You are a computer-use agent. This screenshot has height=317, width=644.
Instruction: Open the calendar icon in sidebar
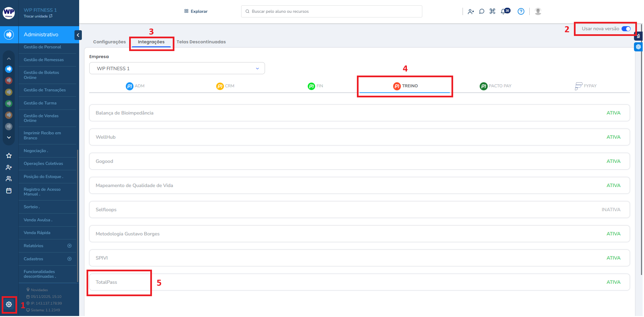(x=9, y=191)
